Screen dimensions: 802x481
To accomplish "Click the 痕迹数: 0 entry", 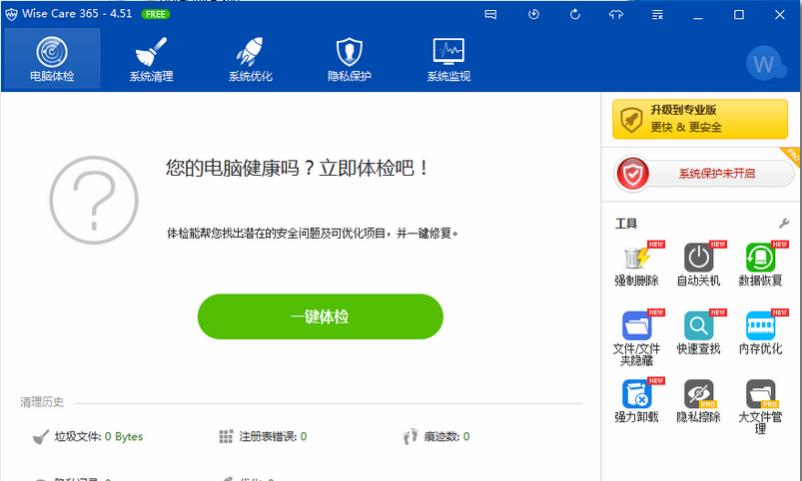I will click(x=436, y=436).
